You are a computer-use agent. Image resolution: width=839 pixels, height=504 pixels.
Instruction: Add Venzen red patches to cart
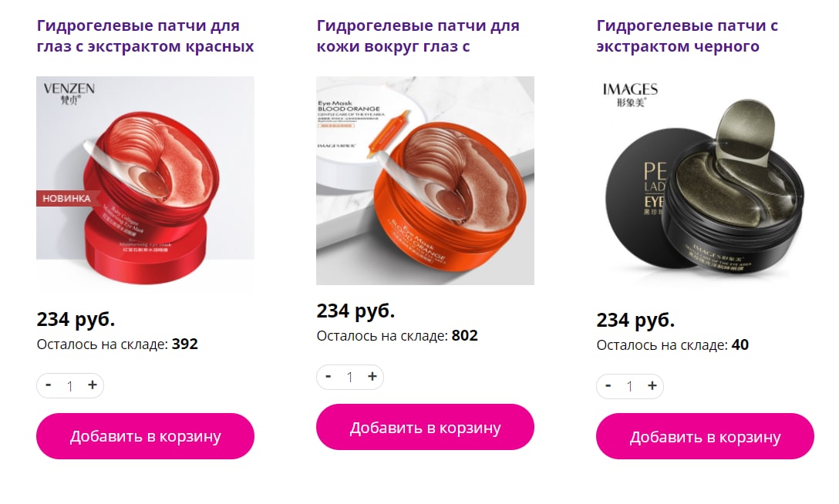pos(145,436)
